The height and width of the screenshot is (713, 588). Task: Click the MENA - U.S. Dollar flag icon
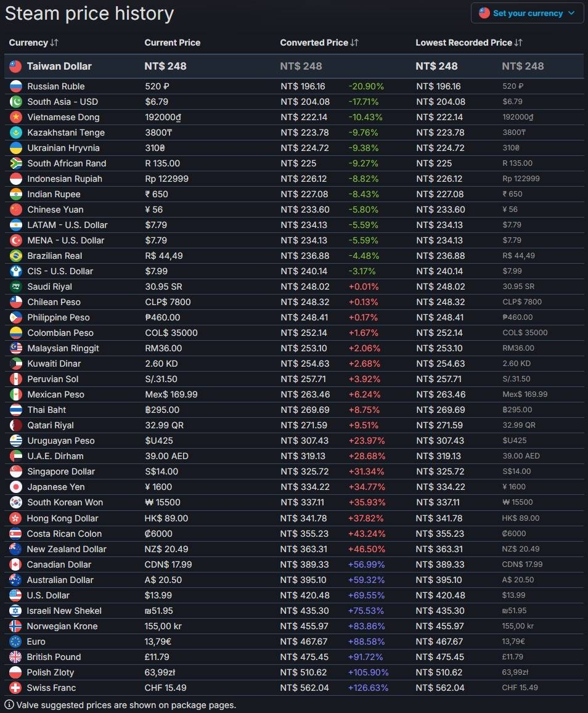(16, 240)
